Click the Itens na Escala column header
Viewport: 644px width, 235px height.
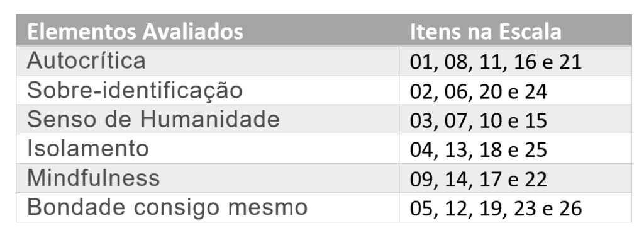coord(515,30)
